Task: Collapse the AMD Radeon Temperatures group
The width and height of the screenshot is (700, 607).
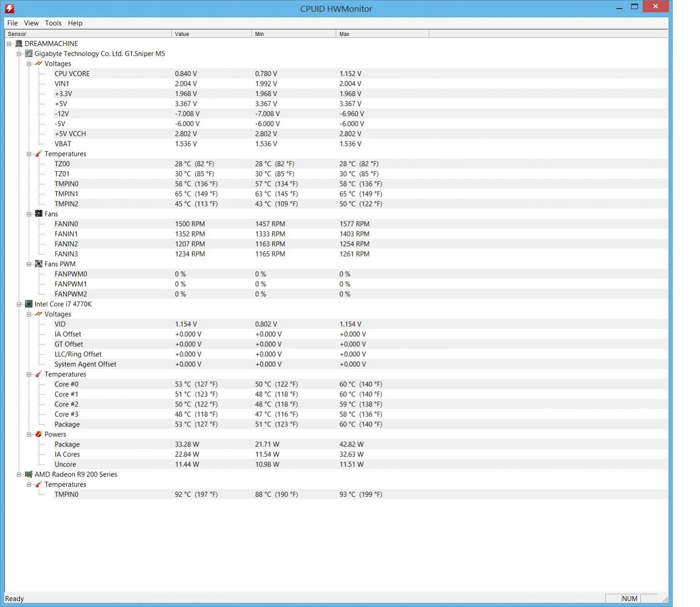Action: point(29,484)
